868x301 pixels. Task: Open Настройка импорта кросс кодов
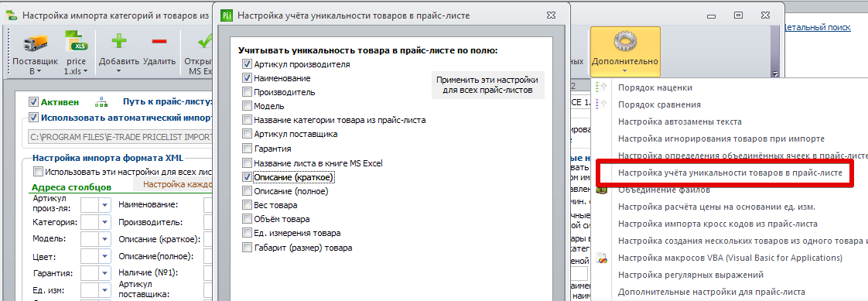[717, 224]
